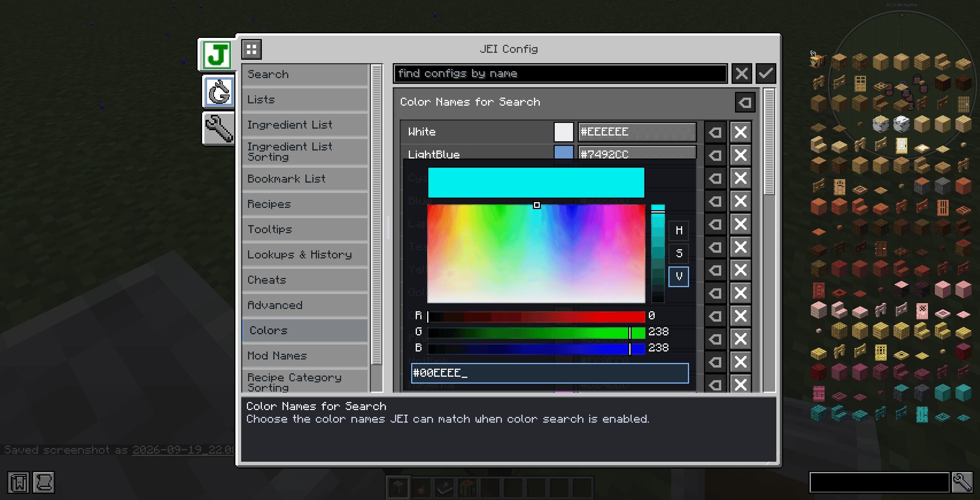Screen dimensions: 980x500
Task: Open the Tooltips category
Action: point(305,230)
